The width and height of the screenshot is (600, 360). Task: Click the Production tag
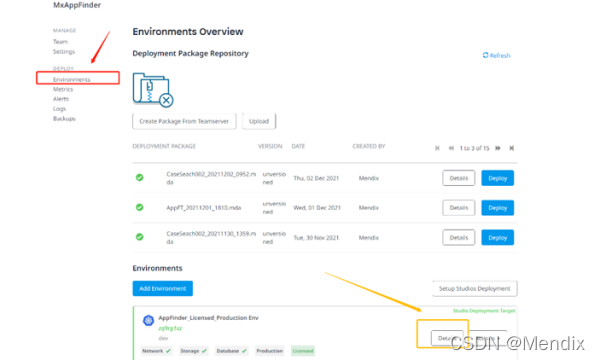[x=269, y=351]
